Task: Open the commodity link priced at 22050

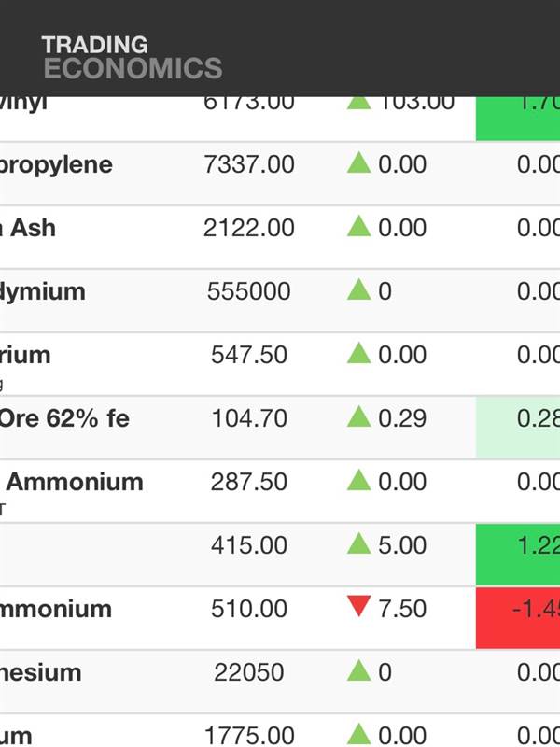Action: (x=41, y=672)
